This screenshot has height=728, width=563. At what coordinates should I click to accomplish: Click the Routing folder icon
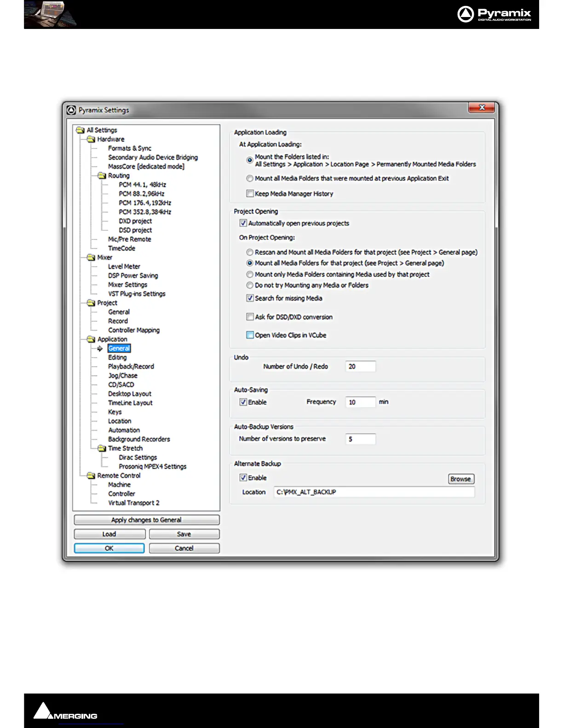click(x=102, y=176)
